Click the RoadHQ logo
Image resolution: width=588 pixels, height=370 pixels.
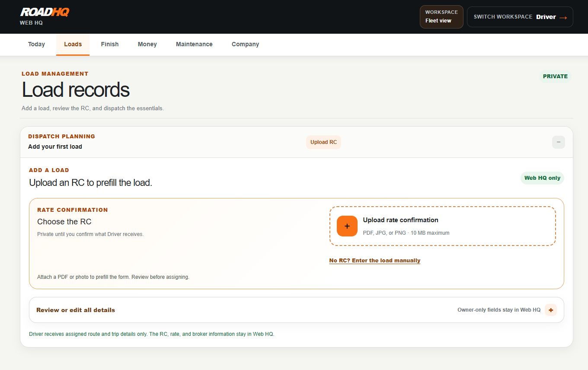[x=45, y=12]
